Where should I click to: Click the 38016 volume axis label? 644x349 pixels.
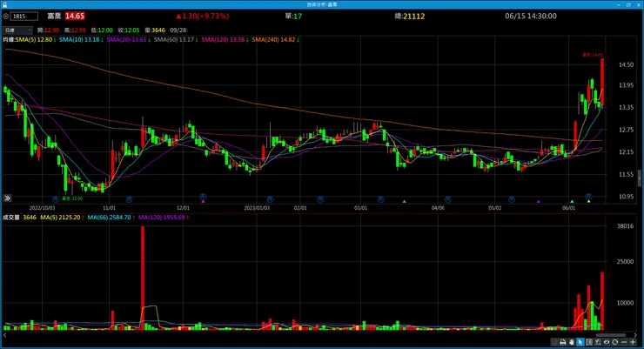point(625,225)
